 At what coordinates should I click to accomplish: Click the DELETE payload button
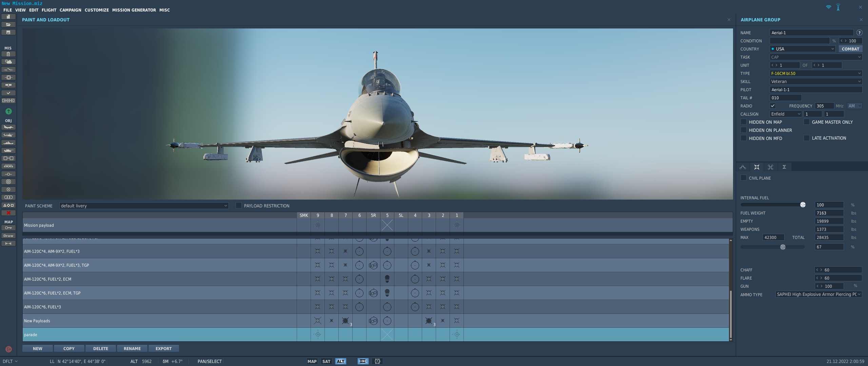point(101,348)
